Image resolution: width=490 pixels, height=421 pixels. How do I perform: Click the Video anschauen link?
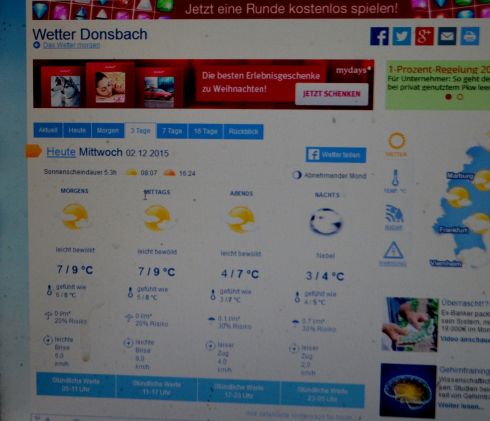tap(465, 339)
